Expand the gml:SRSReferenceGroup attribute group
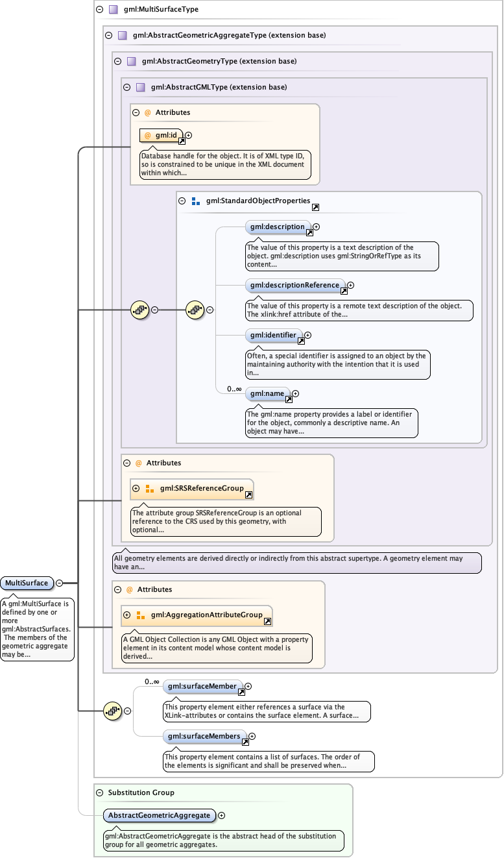The width and height of the screenshot is (504, 858). pyautogui.click(x=136, y=488)
